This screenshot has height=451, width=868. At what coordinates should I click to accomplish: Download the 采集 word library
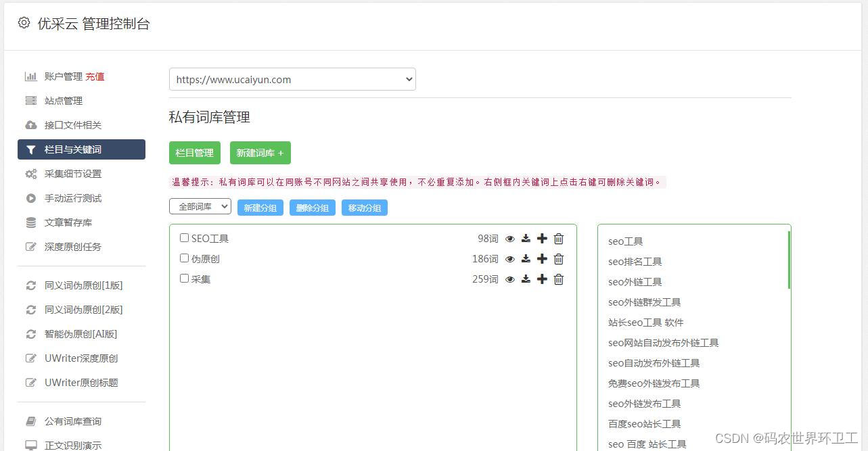point(526,279)
